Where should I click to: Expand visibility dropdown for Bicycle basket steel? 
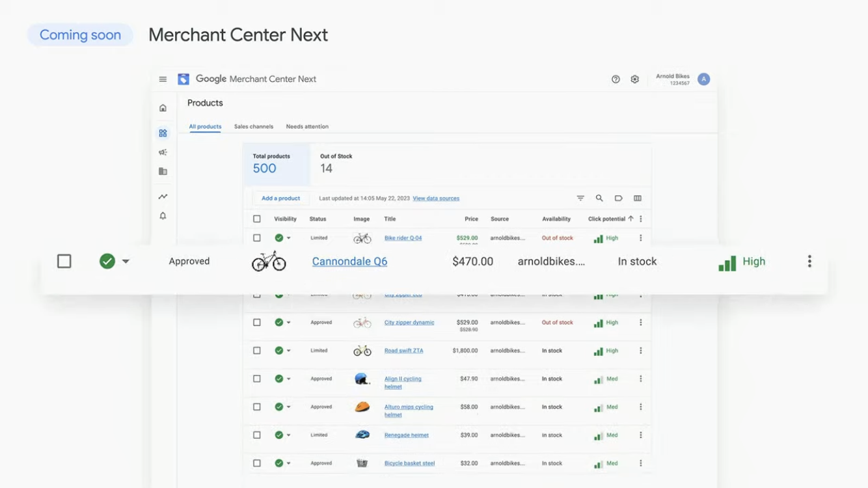(x=289, y=463)
